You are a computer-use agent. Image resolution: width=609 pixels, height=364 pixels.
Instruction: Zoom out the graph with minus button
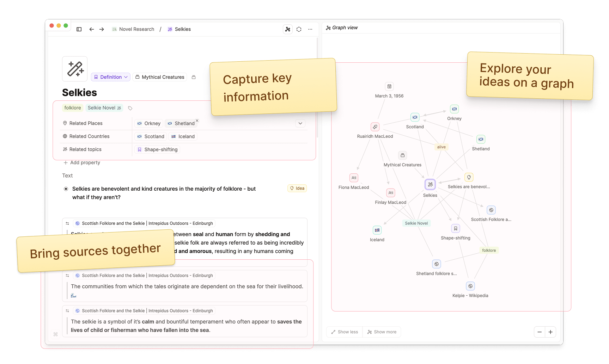(540, 332)
